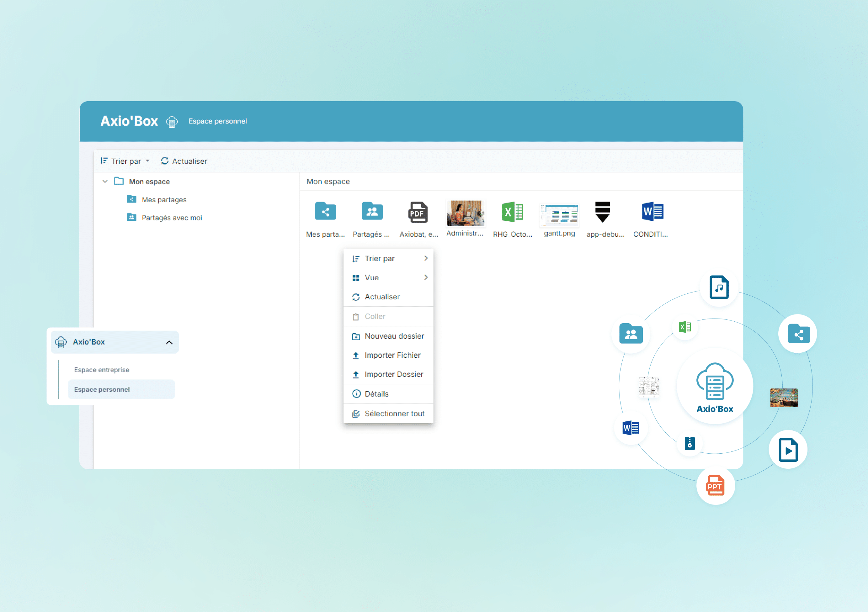Click the upload arrow icon for Importer Dossier
The image size is (868, 612).
[356, 375]
